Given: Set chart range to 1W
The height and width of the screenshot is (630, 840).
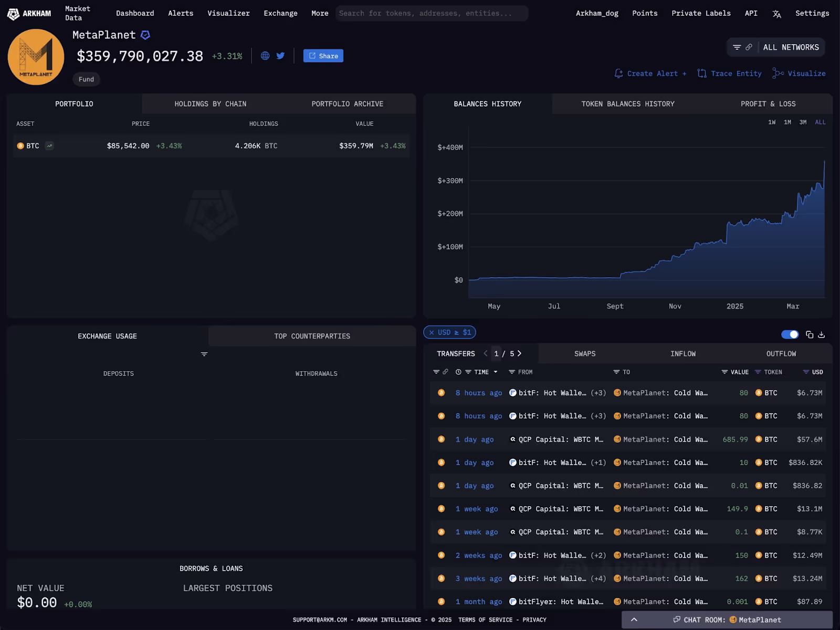Looking at the screenshot, I should (x=772, y=122).
